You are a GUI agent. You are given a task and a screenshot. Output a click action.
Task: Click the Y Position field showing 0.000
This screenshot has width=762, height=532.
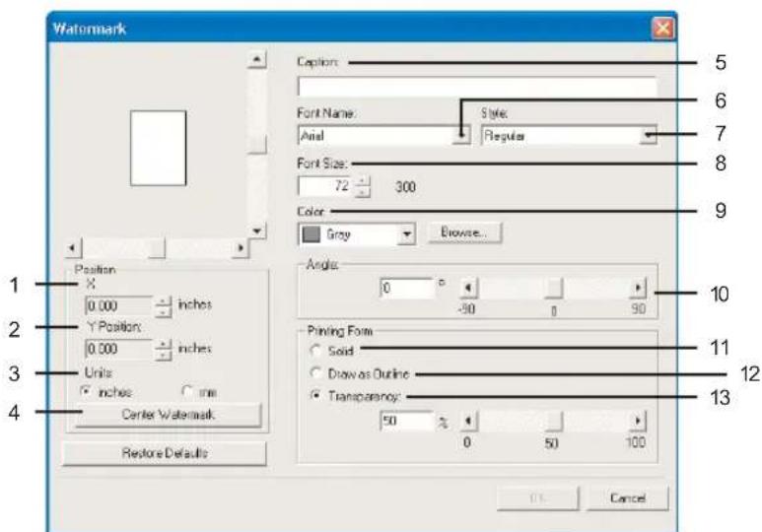click(x=119, y=350)
